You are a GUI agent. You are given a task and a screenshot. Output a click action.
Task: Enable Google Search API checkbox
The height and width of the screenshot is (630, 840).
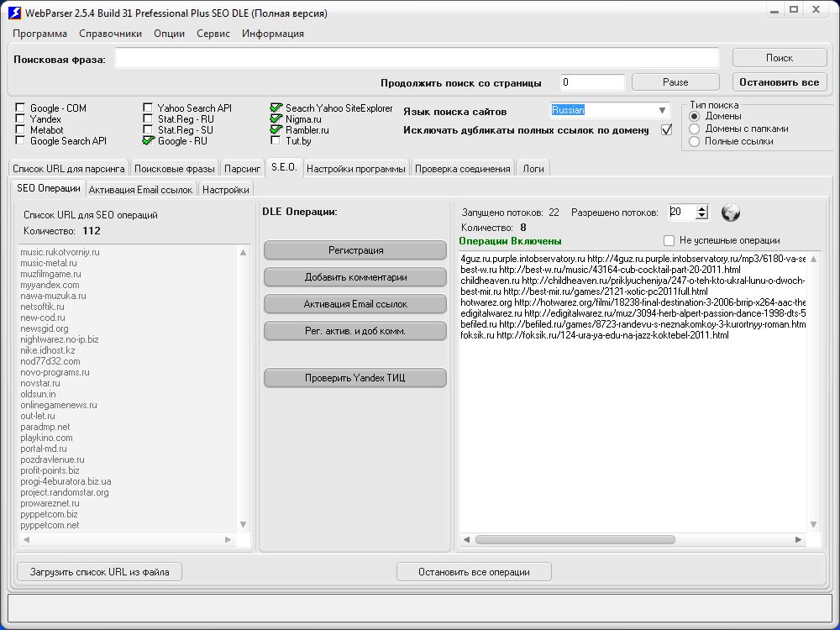click(20, 140)
